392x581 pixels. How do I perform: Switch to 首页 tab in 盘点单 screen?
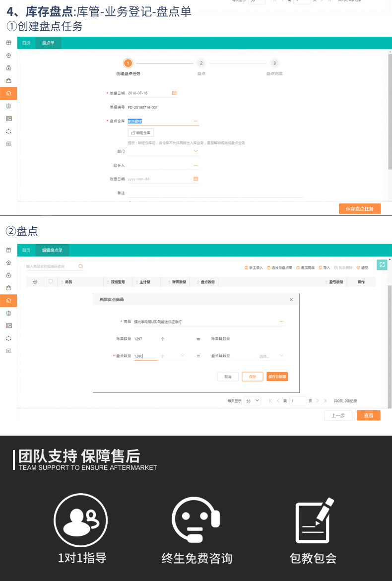tap(26, 43)
